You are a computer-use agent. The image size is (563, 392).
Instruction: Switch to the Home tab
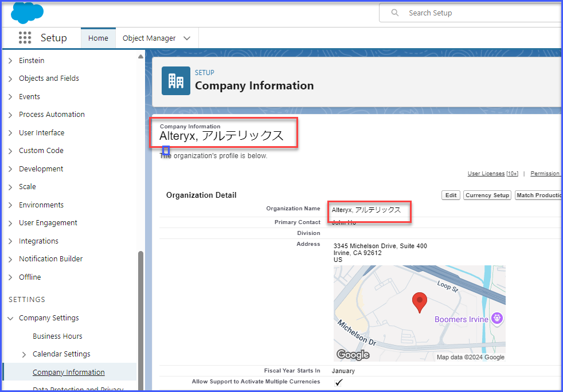coord(98,38)
